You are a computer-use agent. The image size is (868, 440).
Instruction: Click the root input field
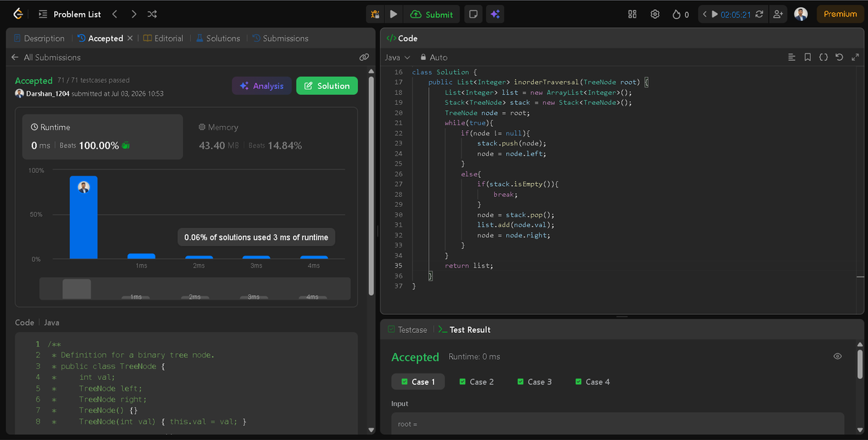[618, 423]
